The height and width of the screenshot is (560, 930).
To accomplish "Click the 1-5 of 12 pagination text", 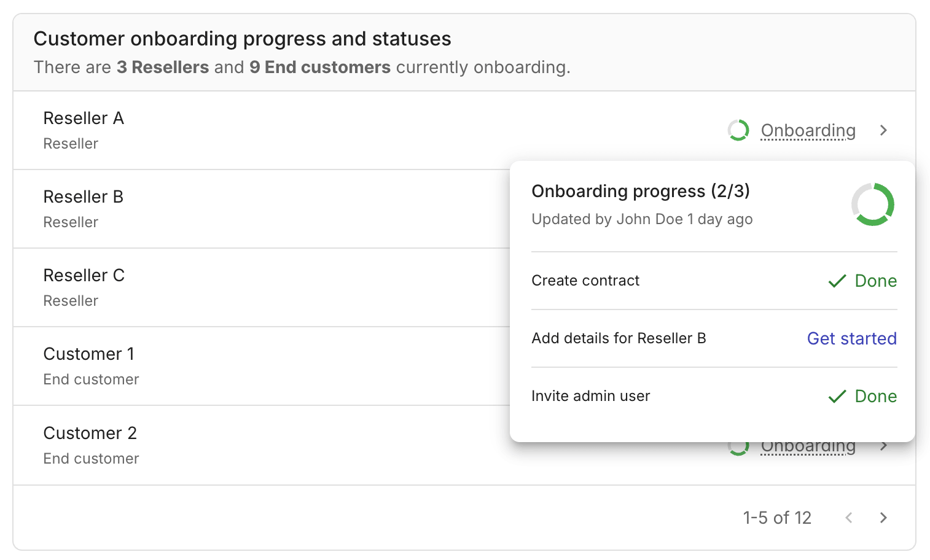I will tap(777, 518).
